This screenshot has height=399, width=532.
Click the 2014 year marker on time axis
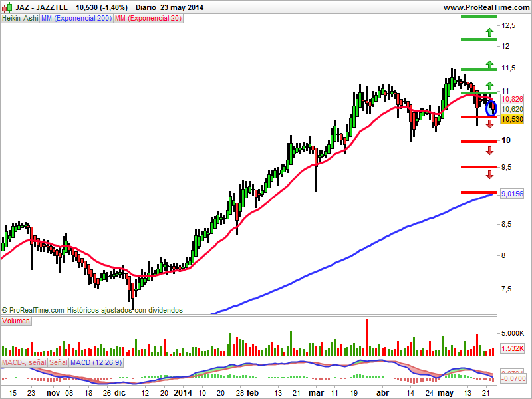point(183,393)
